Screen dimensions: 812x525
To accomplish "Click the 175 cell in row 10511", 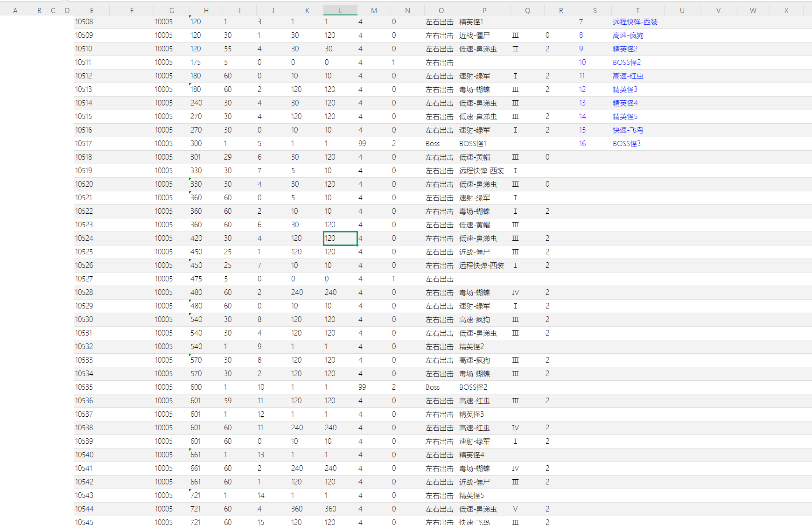I will point(196,63).
